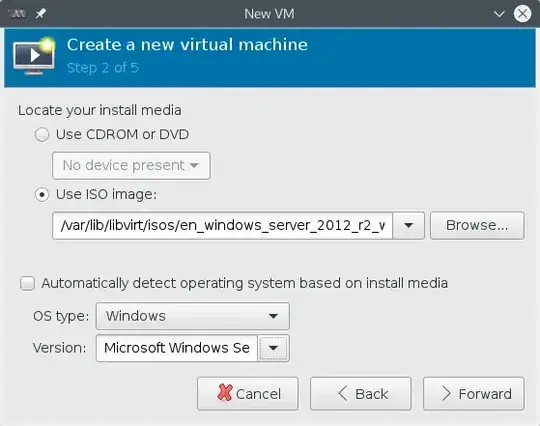Click the virt-manager app icon in title bar
This screenshot has height=426, width=540.
click(17, 14)
